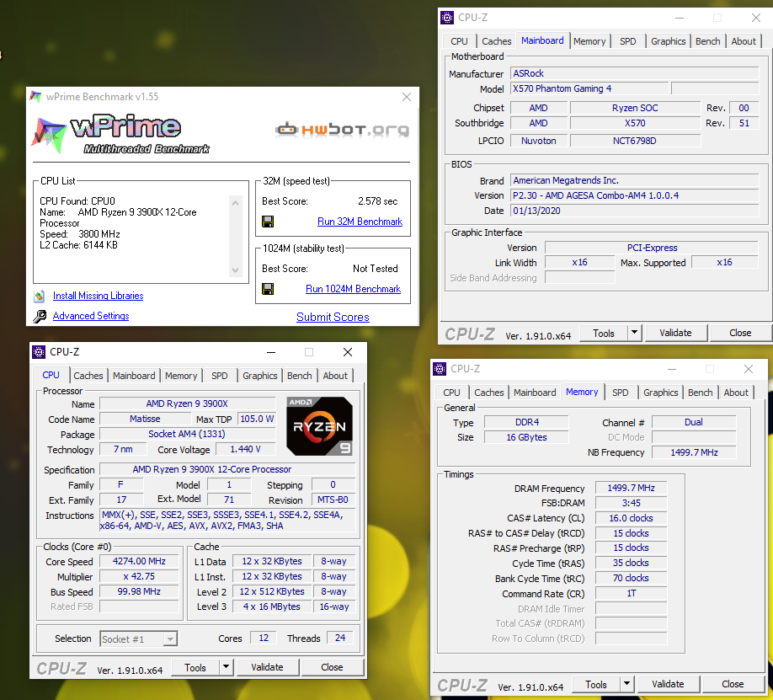Click the CPU-Z icon in Mainboard window title

tap(447, 18)
